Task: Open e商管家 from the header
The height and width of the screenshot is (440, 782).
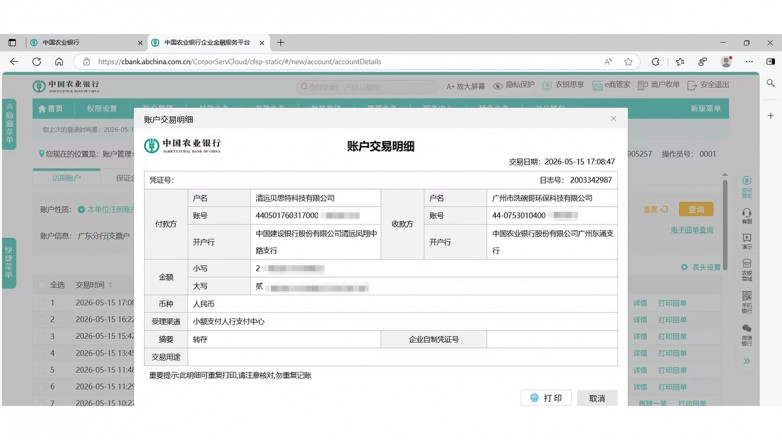Action: tap(611, 85)
